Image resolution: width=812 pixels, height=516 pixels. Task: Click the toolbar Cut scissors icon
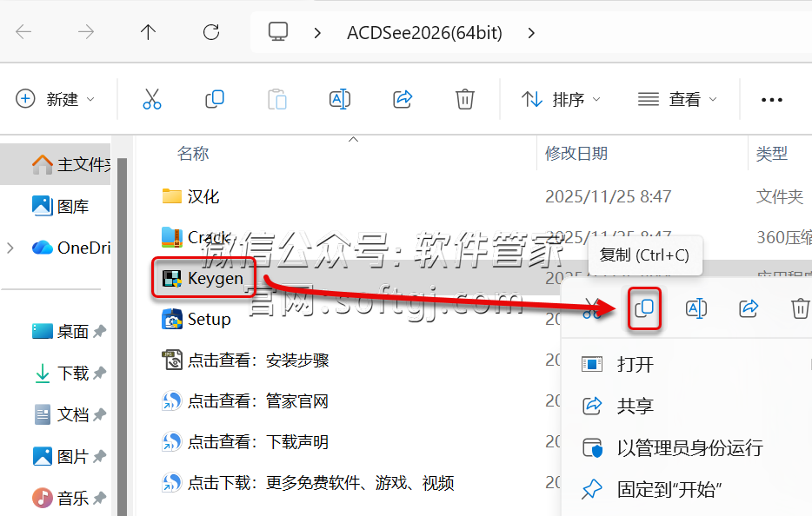tap(152, 99)
